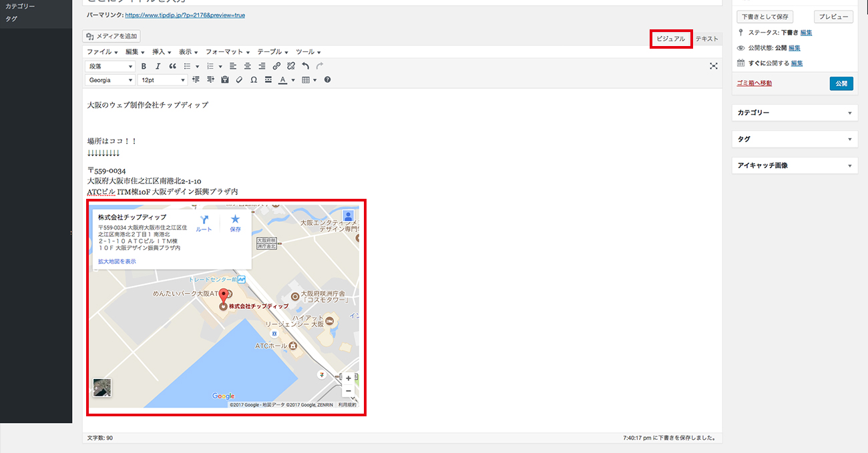Viewport: 868px width, 453px height.
Task: Apply the text color (A icon)
Action: [x=282, y=79]
